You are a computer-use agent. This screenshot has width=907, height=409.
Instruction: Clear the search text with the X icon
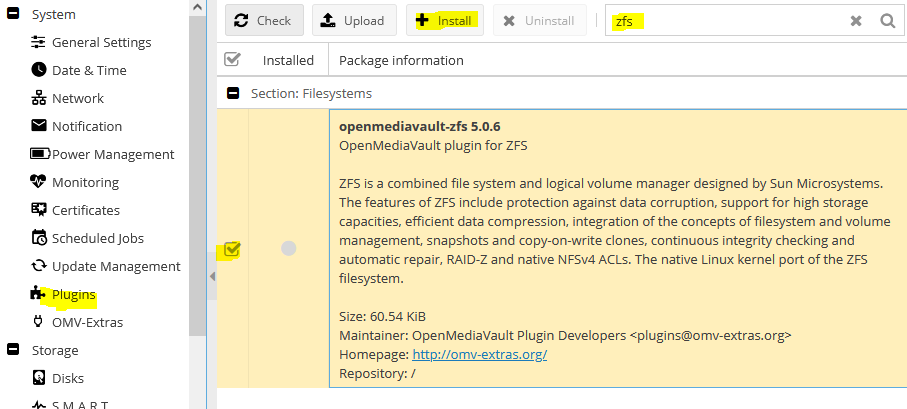tap(856, 21)
